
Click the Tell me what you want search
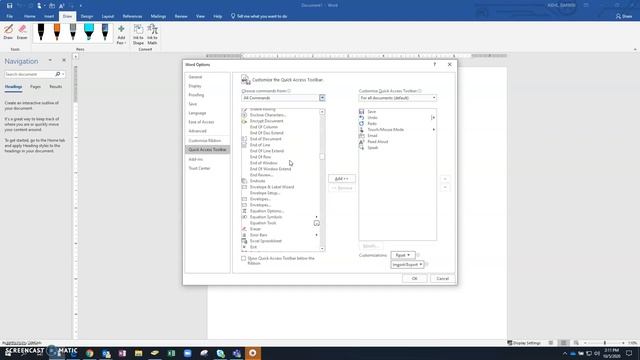tap(259, 16)
